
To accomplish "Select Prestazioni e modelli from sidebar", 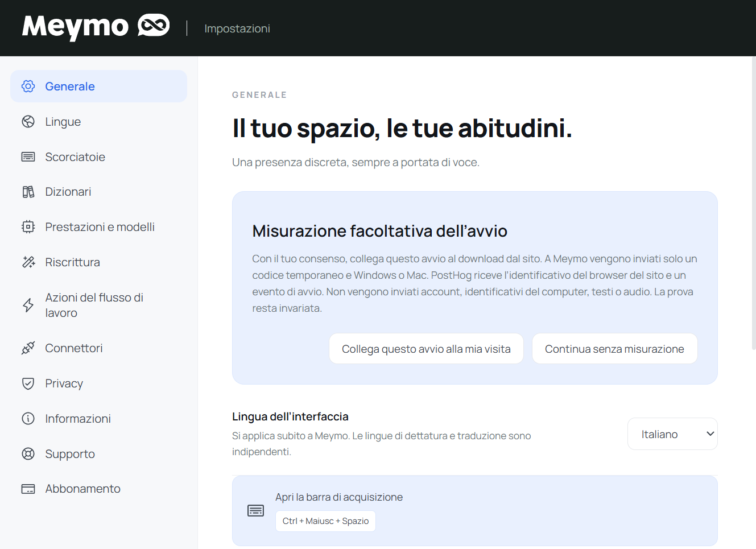I will pos(98,227).
